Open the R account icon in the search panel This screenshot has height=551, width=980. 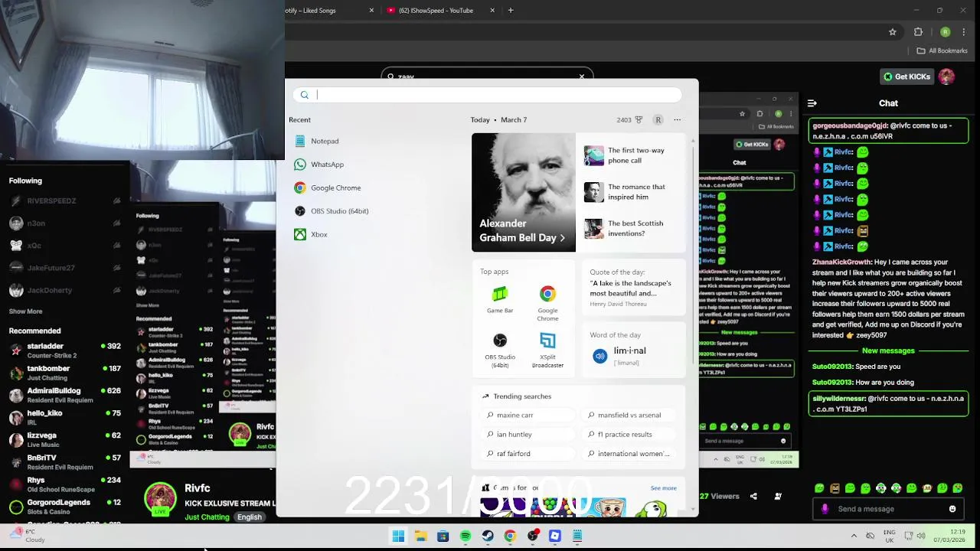coord(658,120)
